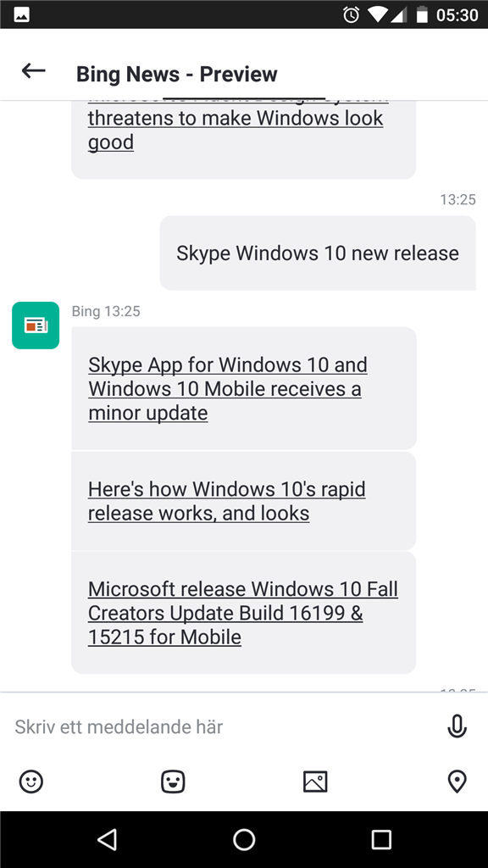Tap the Bing News - Preview chat title
Screen dimensions: 488x868
tap(176, 74)
